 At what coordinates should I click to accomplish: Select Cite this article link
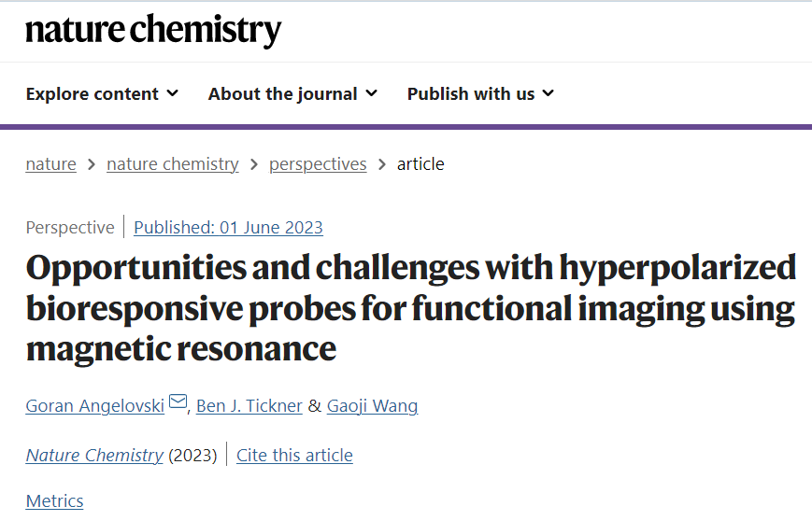pyautogui.click(x=294, y=456)
